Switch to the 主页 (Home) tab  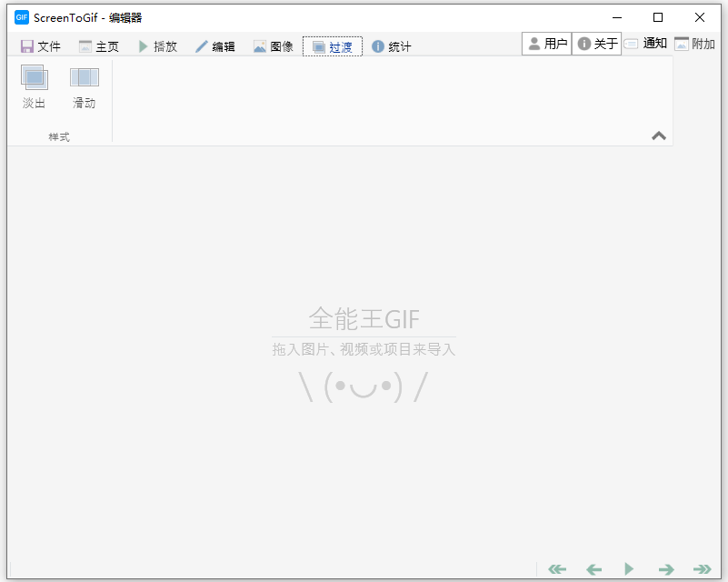tap(99, 46)
